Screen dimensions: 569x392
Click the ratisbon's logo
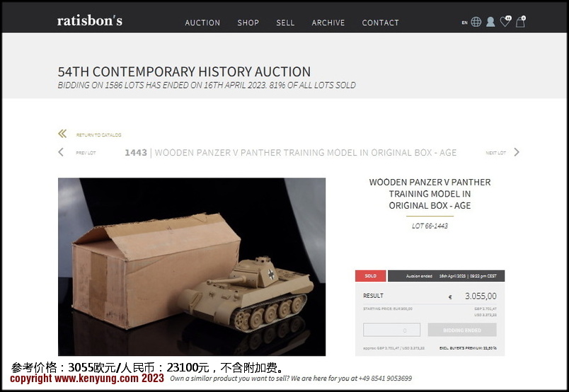click(x=90, y=21)
